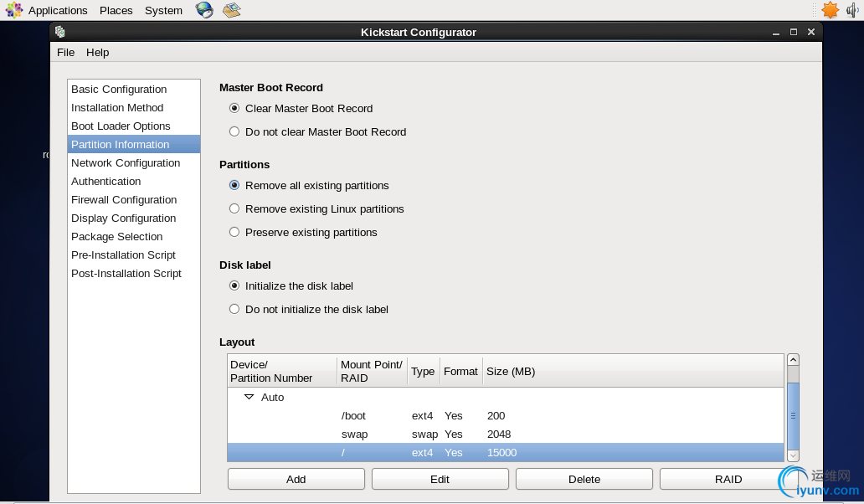Open Authentication section
The image size is (864, 504).
click(133, 181)
